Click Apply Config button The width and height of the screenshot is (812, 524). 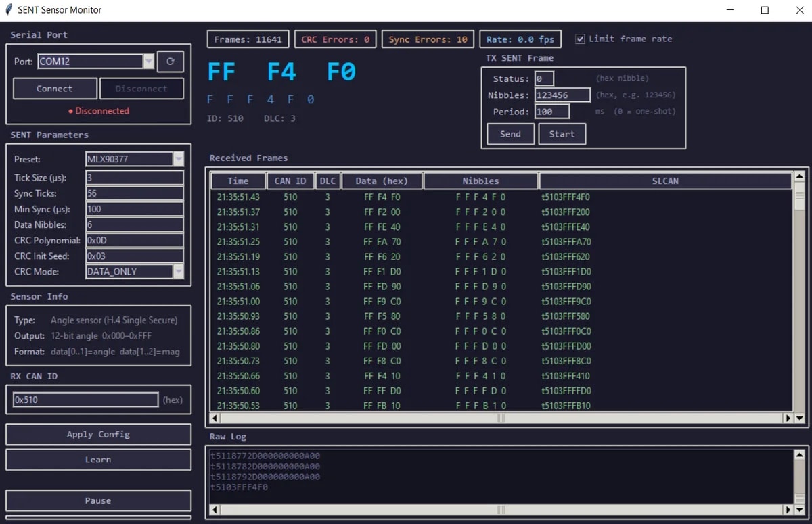(98, 435)
